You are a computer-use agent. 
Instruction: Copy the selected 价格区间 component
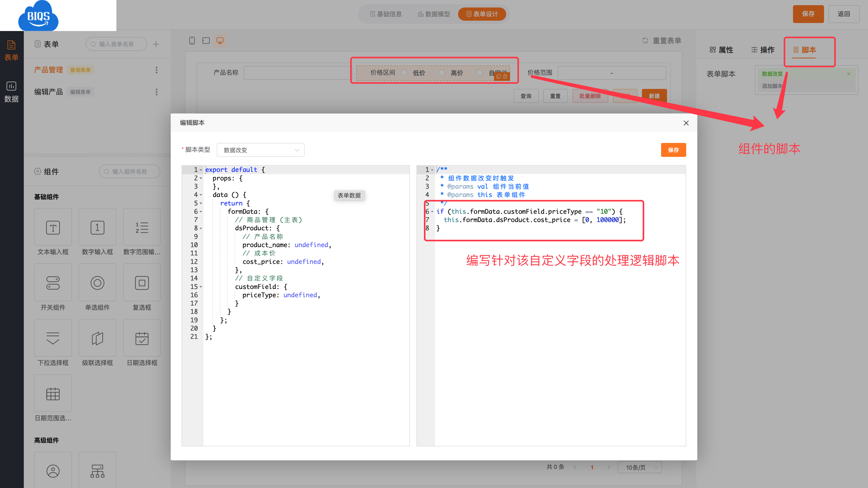[499, 77]
